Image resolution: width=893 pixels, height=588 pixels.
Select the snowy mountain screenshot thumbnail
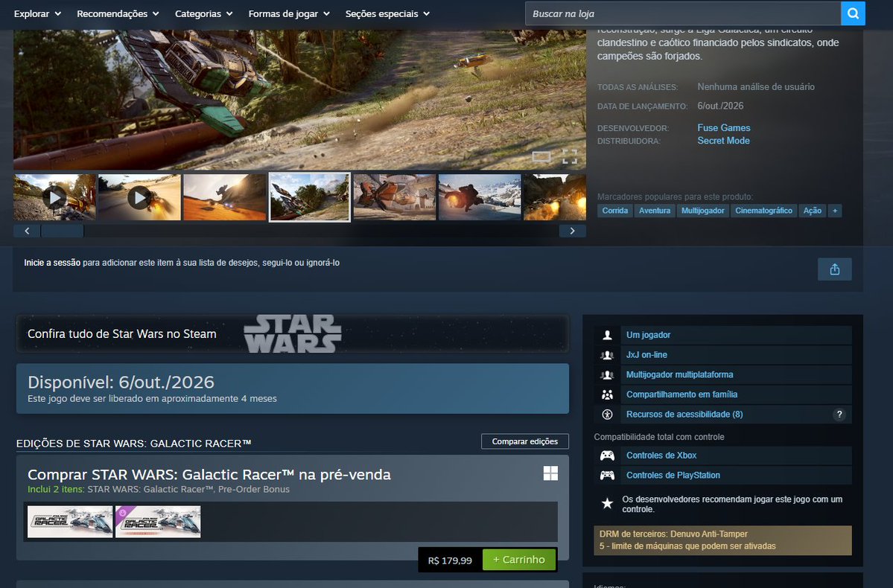tap(480, 197)
